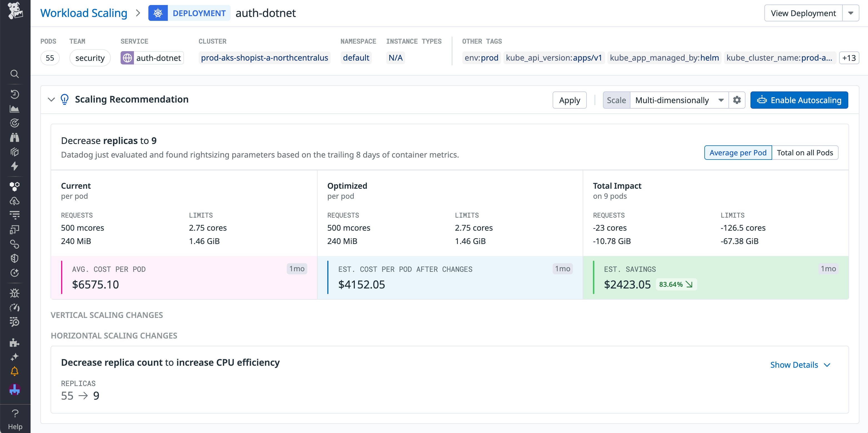This screenshot has height=433, width=868.
Task: Click the Security shield icon in sidebar
Action: (14, 258)
